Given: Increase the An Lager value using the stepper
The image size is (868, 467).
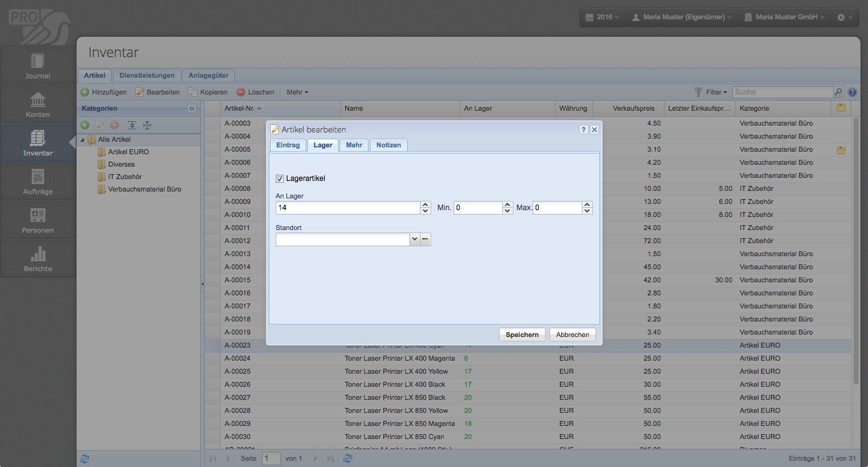Looking at the screenshot, I should tap(424, 204).
